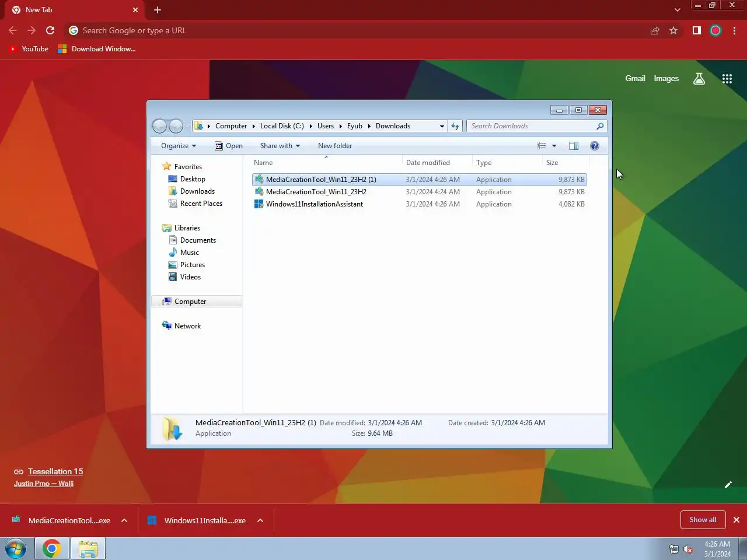Click Windows Explorer icon in the taskbar
This screenshot has width=747, height=560.
88,549
